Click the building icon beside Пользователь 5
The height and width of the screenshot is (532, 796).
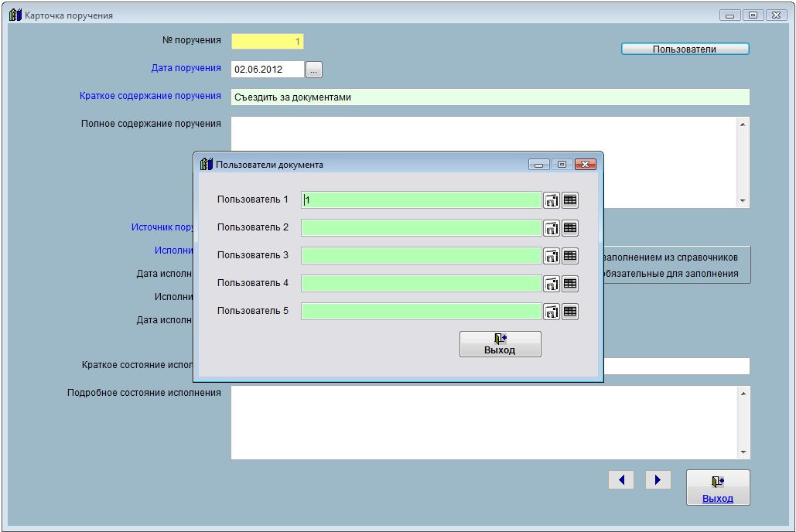[x=551, y=312]
